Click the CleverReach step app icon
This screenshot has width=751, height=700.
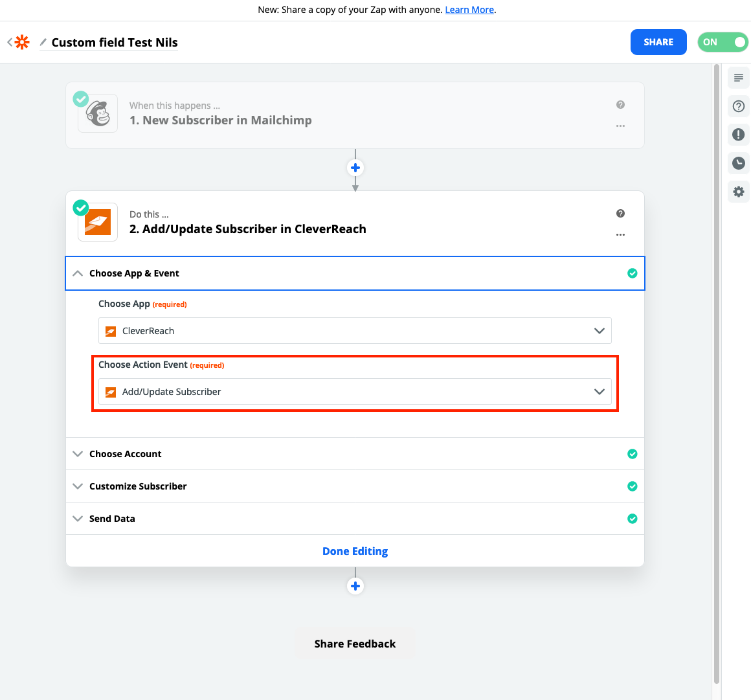(x=98, y=223)
